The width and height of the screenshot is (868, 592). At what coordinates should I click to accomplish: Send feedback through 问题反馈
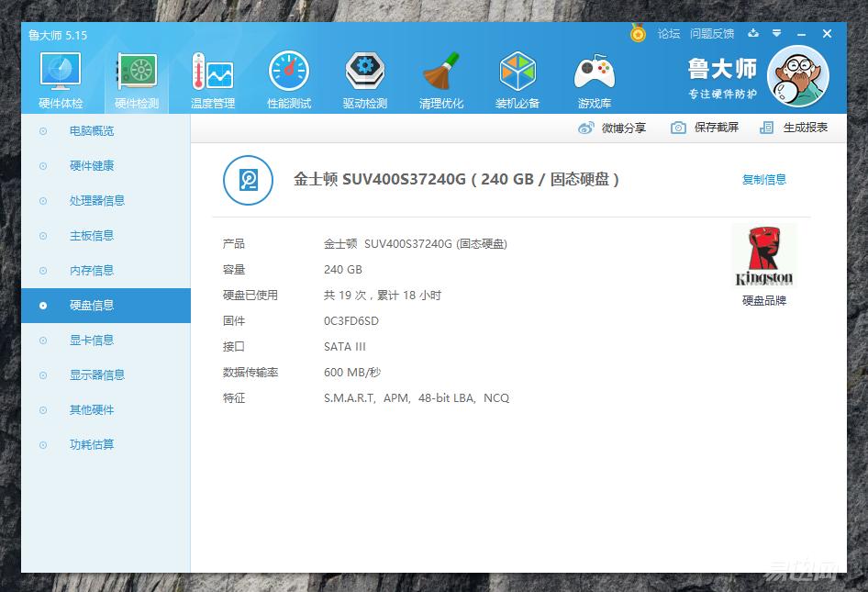[711, 33]
